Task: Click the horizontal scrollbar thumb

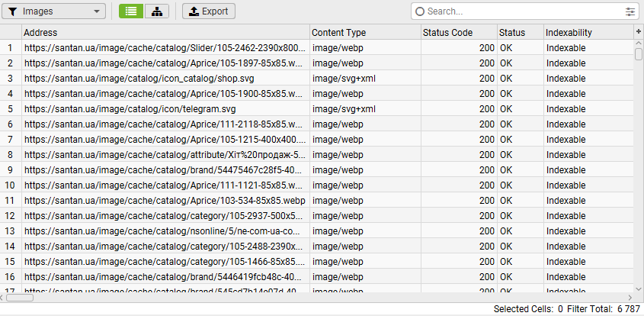Action: (x=21, y=298)
